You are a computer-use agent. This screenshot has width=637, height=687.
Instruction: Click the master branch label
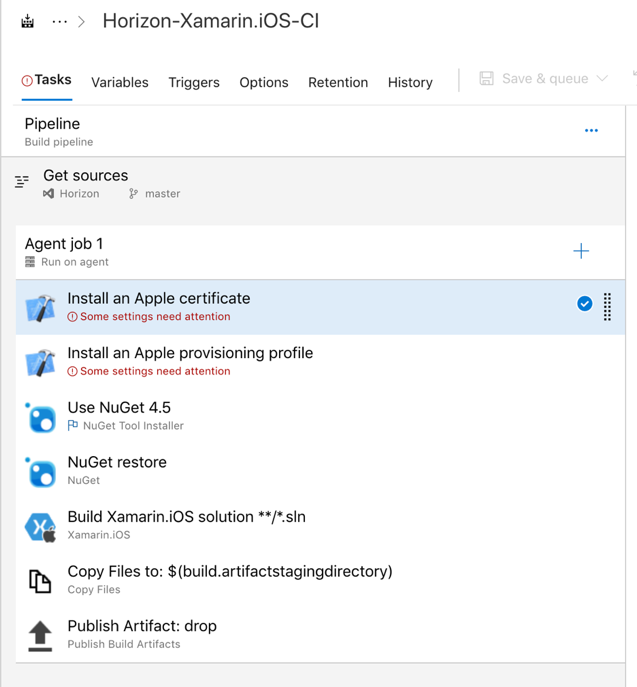163,194
